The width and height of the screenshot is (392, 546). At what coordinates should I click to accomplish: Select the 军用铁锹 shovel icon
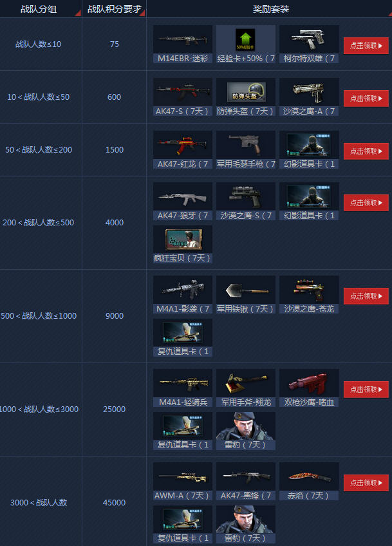point(246,290)
